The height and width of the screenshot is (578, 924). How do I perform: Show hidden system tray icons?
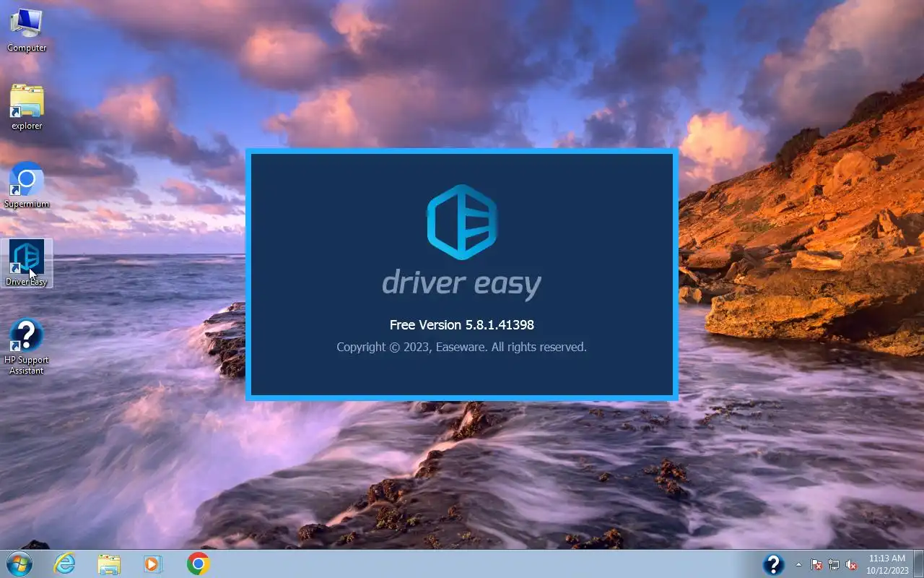[x=798, y=564]
